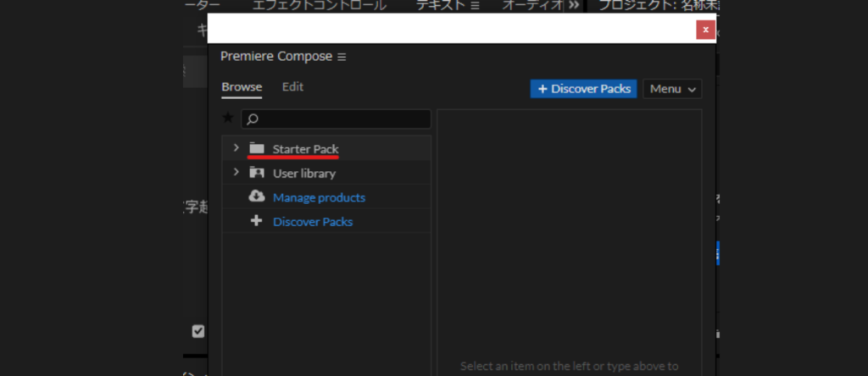This screenshot has height=376, width=868.
Task: Close the Premiere Compose dialog window
Action: point(704,30)
